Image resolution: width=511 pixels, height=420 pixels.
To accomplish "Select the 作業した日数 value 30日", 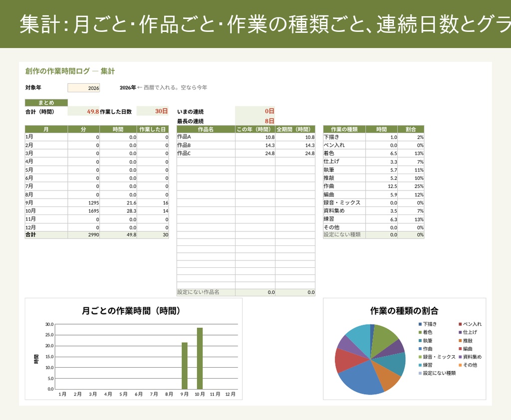I will (153, 111).
